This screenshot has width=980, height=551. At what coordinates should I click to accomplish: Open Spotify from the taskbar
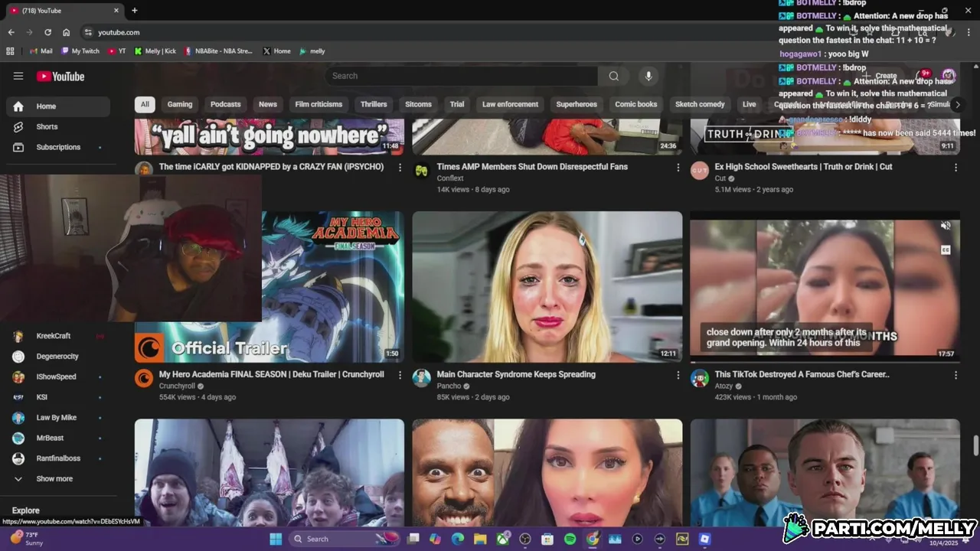click(x=570, y=539)
